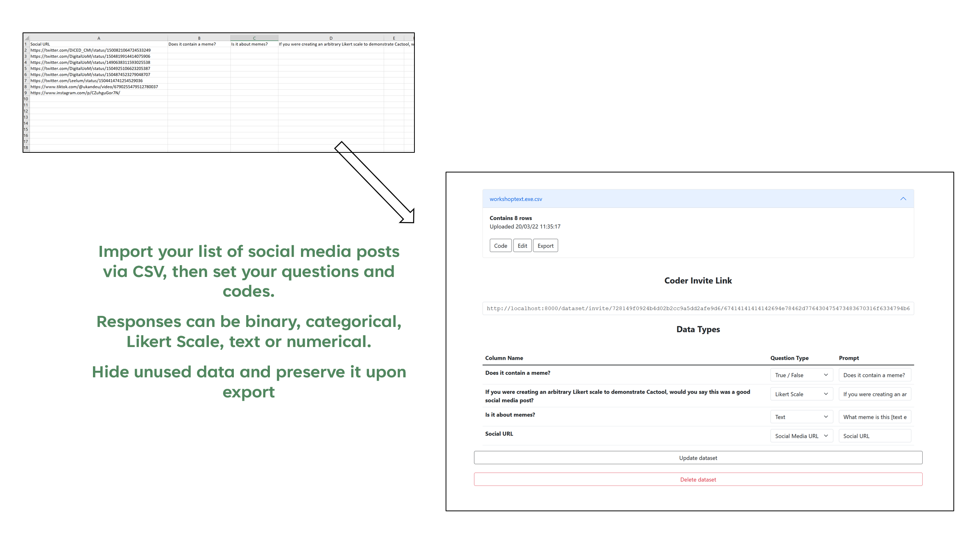Open the workshoptext.exe.csv file link

click(x=516, y=199)
